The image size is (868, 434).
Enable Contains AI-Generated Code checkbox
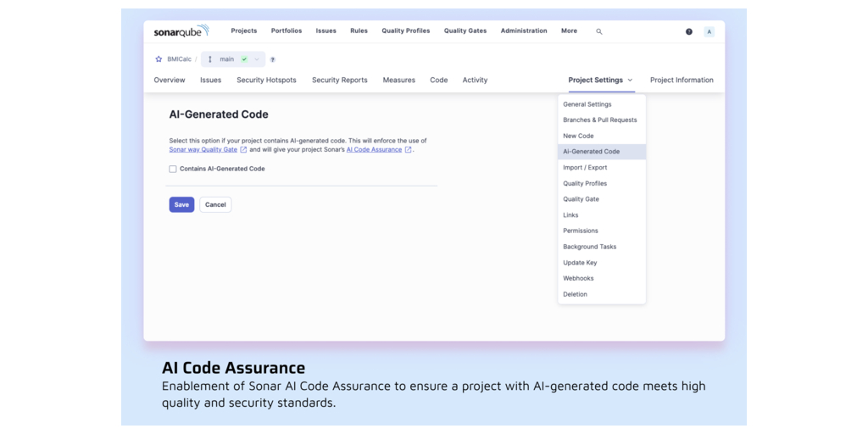[173, 169]
